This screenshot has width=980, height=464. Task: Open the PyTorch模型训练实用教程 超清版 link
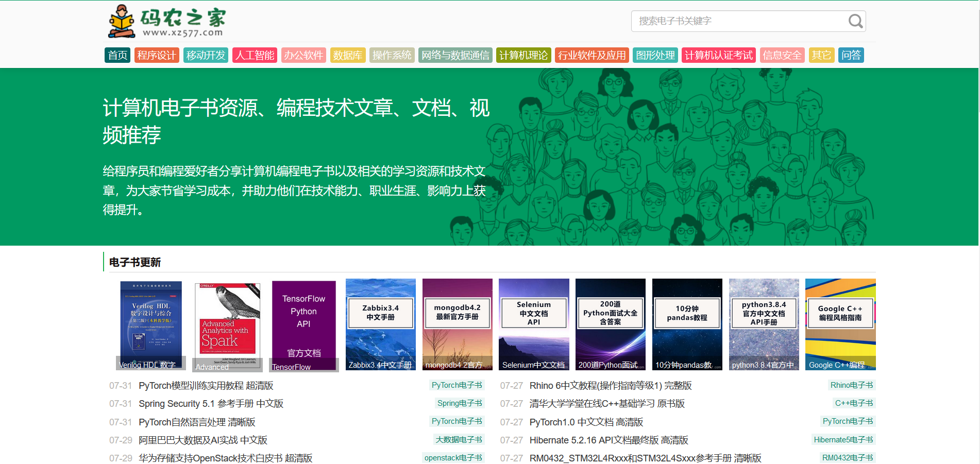206,385
